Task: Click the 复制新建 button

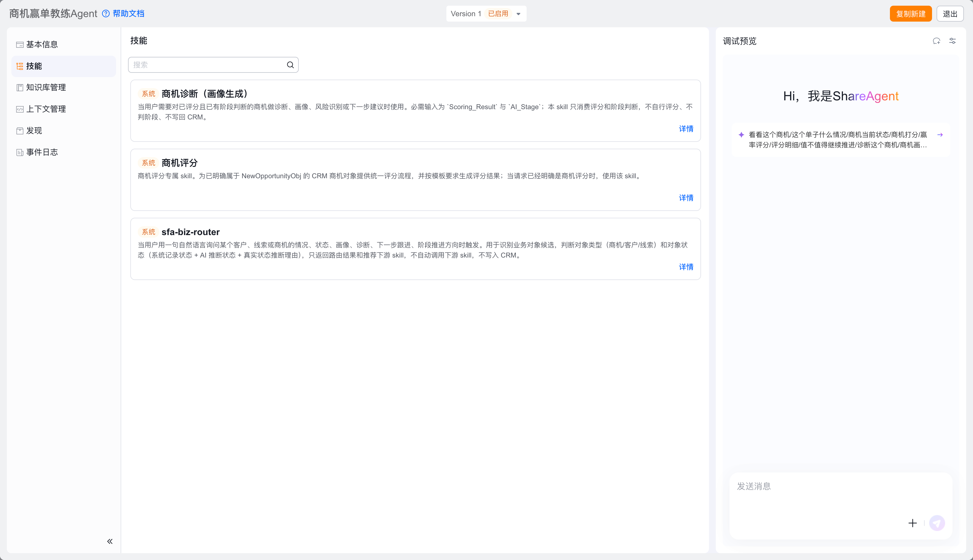Action: (911, 14)
